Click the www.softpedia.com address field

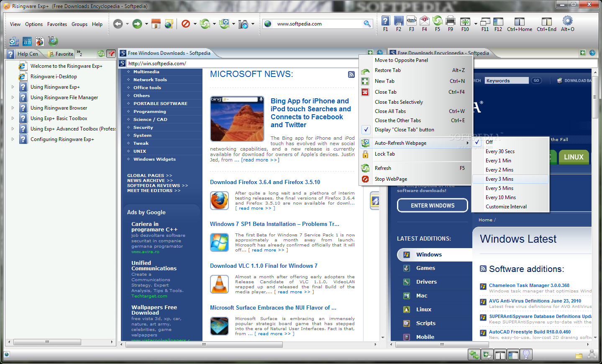click(318, 24)
